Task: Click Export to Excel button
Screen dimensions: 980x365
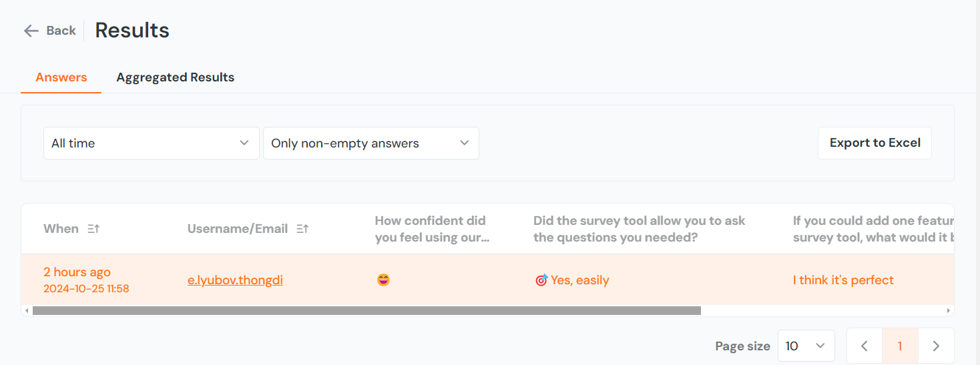Action: [x=875, y=143]
